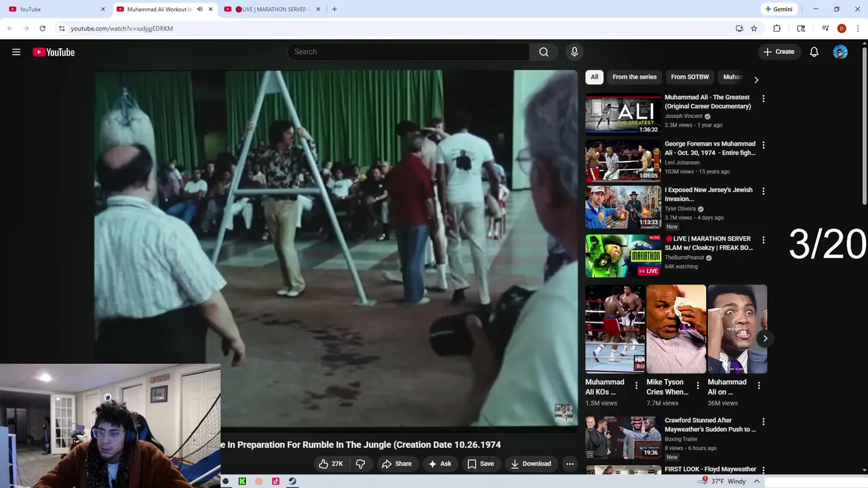The height and width of the screenshot is (488, 868).
Task: Open Crawford Stunned After Mayweather's video title
Action: [710, 425]
